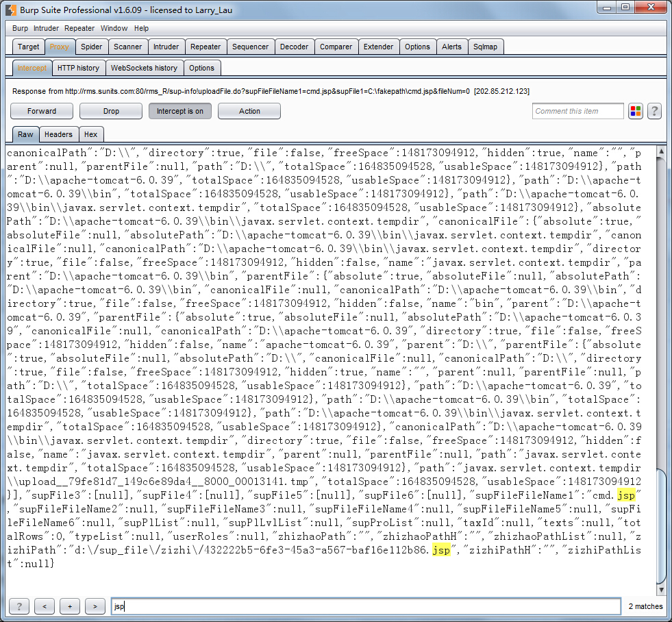Open the search help question mark button
This screenshot has width=672, height=622.
[x=19, y=606]
